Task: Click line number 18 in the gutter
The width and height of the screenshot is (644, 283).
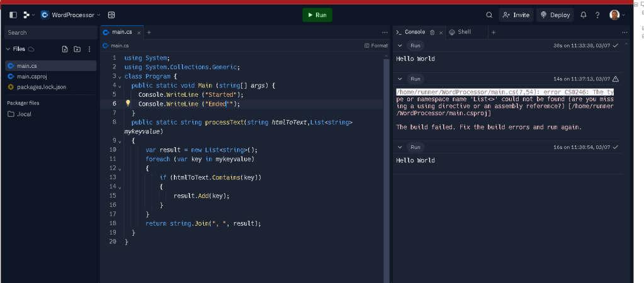Action: (x=113, y=223)
